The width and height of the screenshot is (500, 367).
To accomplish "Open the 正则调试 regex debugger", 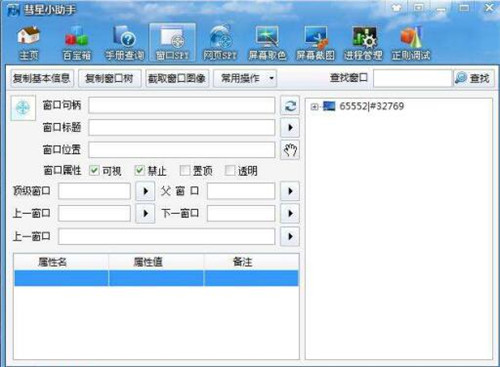I will (x=411, y=43).
